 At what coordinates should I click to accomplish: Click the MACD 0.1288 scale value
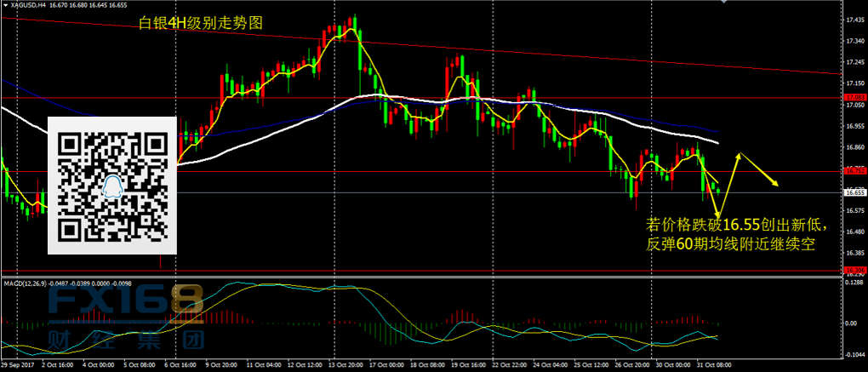click(x=854, y=283)
